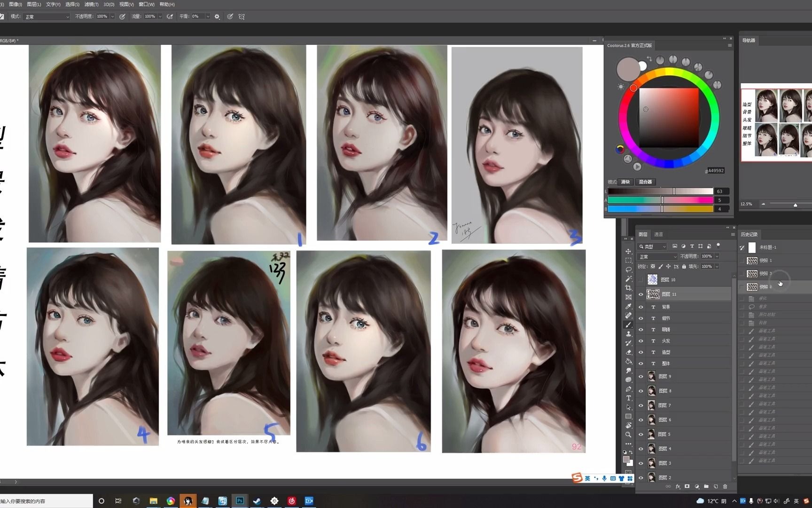Select the Clone Stamp tool
The width and height of the screenshot is (812, 508).
[x=628, y=333]
